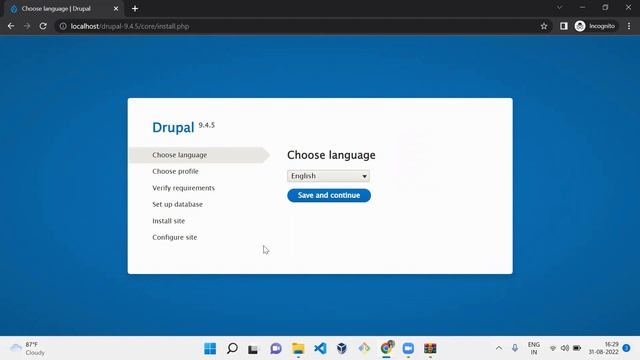The width and height of the screenshot is (640, 360).
Task: Click the battery status icon
Action: point(577,348)
